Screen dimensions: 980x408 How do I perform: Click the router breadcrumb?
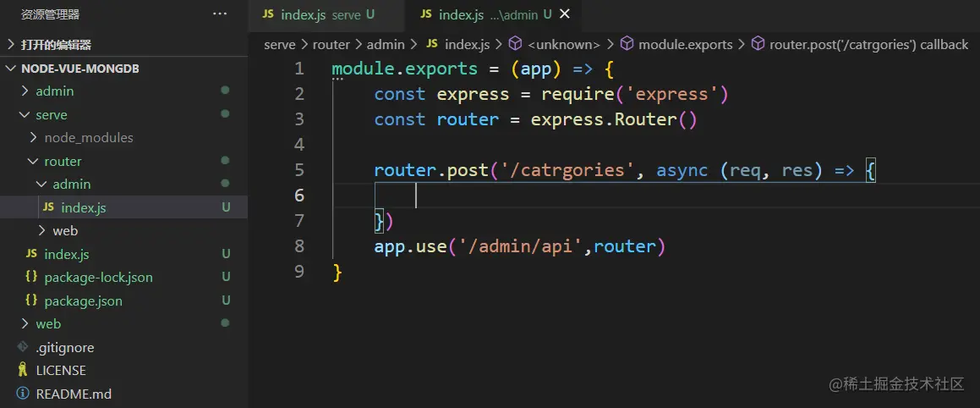pos(331,44)
